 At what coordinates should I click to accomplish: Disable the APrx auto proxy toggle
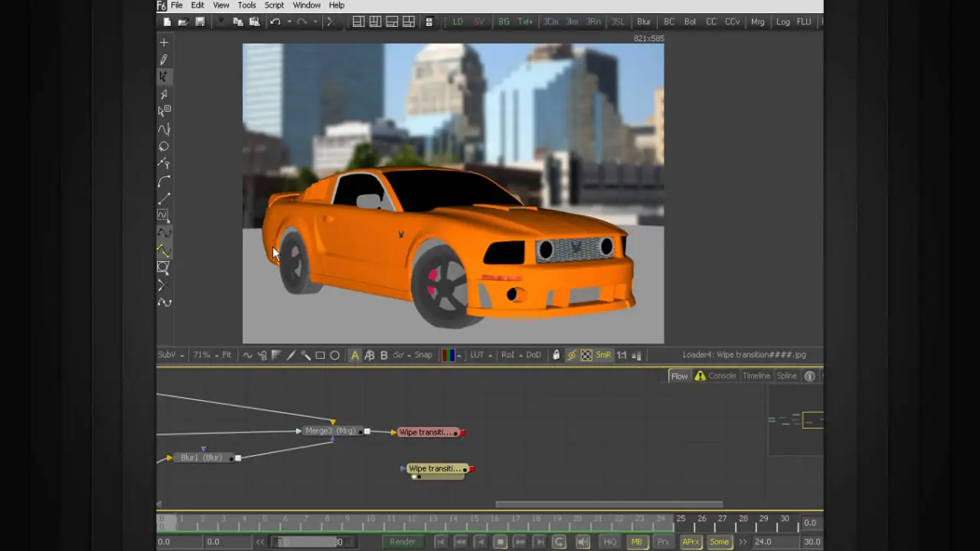point(691,542)
